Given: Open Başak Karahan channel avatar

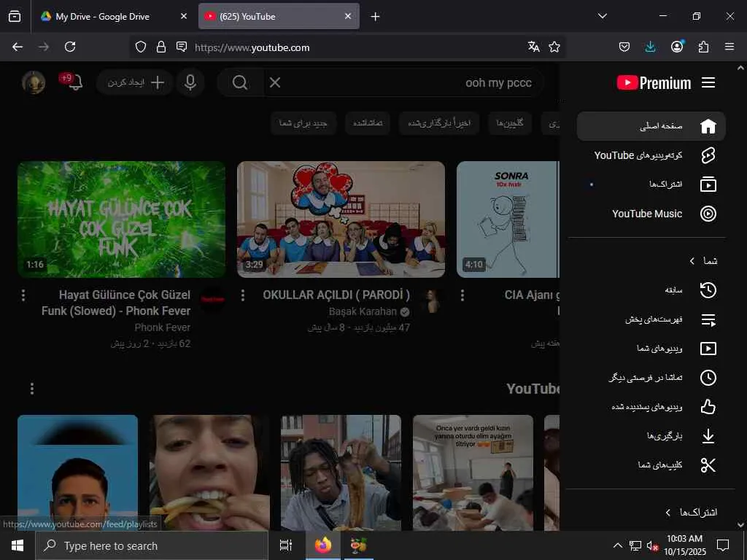Looking at the screenshot, I should click(x=433, y=301).
